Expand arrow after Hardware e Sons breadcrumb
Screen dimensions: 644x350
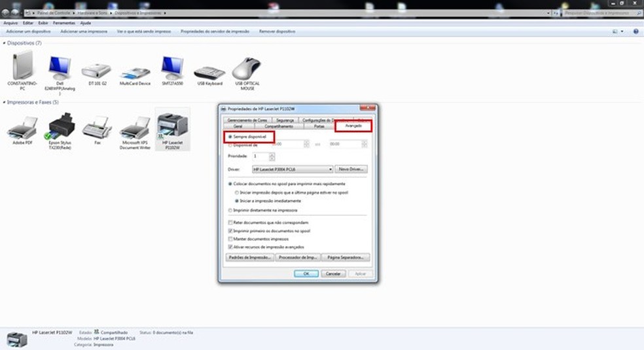point(111,13)
